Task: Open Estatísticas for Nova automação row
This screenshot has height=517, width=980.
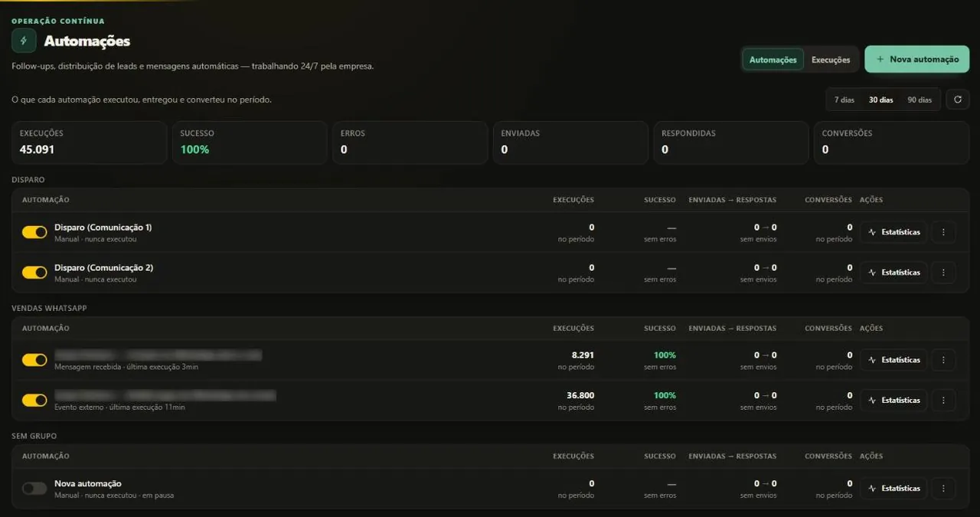Action: click(x=893, y=489)
